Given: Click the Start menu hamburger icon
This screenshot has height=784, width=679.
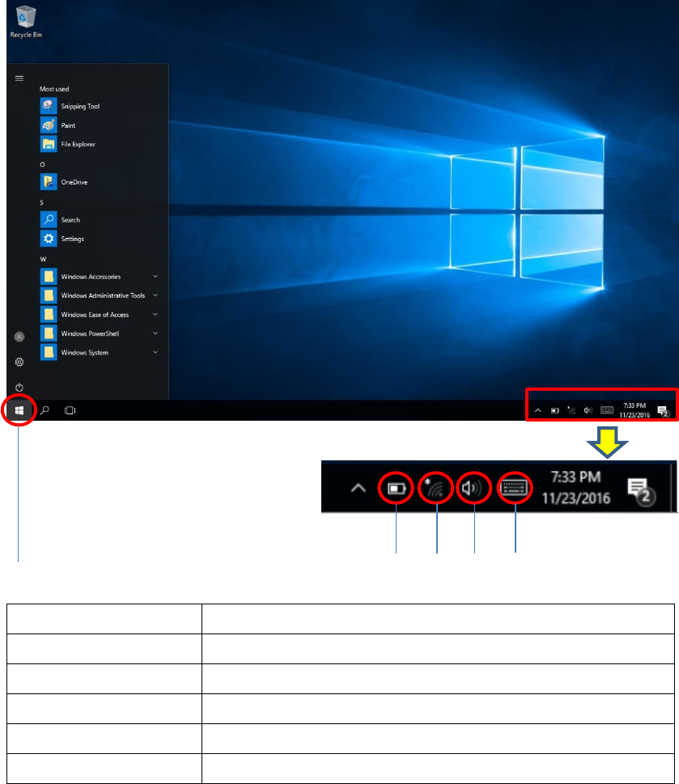Looking at the screenshot, I should coord(19,78).
